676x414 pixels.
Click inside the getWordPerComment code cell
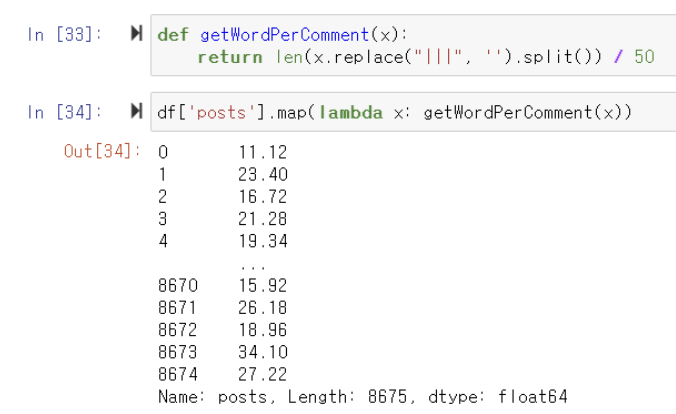point(413,45)
